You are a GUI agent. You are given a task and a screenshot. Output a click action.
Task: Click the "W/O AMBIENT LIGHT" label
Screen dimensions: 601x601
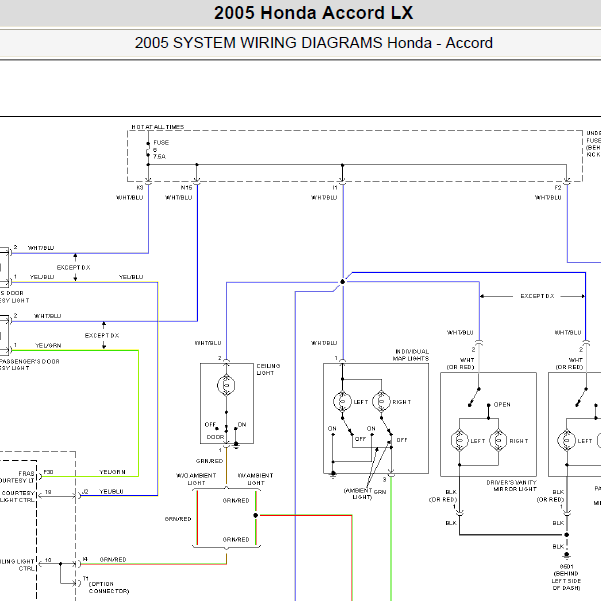[196, 479]
